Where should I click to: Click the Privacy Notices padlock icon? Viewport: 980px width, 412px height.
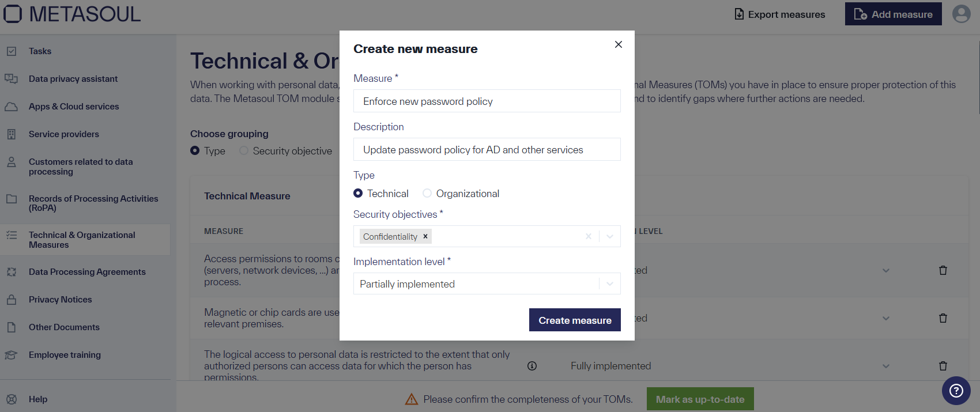13,299
